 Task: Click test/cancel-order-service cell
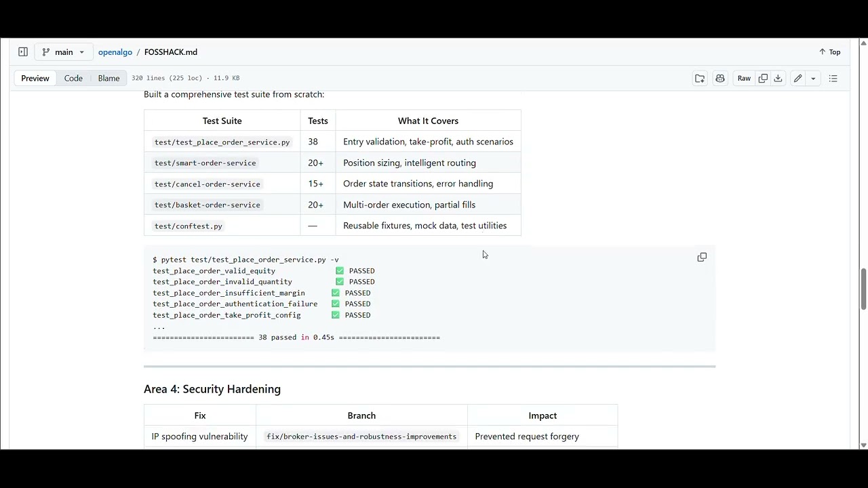tap(222, 184)
